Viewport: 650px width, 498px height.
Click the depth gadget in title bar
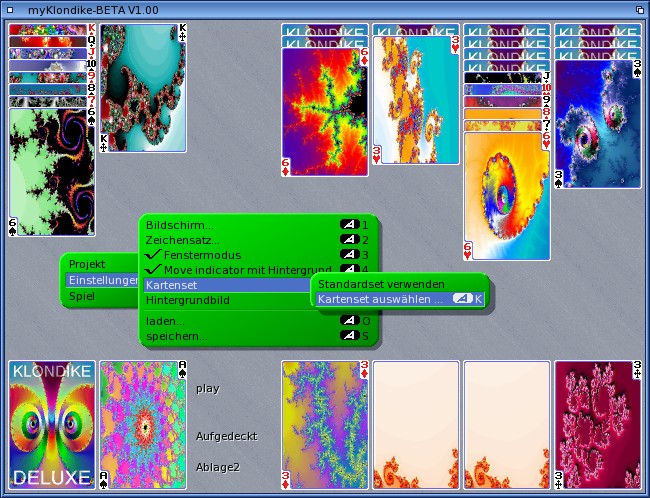(x=640, y=10)
